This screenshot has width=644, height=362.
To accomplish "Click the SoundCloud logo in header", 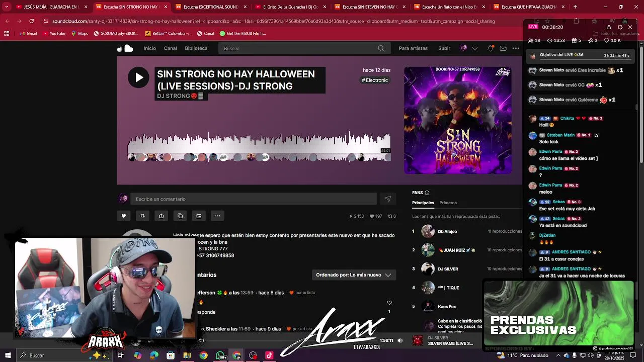I will tap(125, 48).
